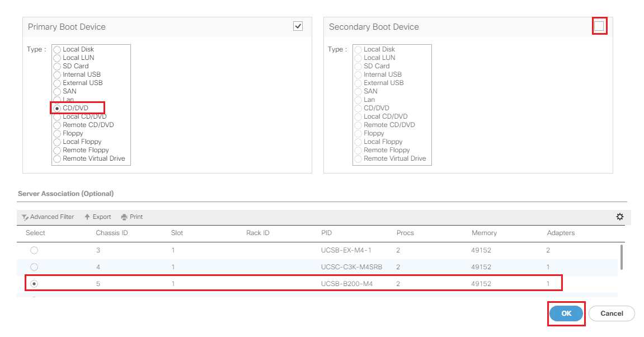Cancel the dialog
The image size is (644, 337).
[612, 313]
